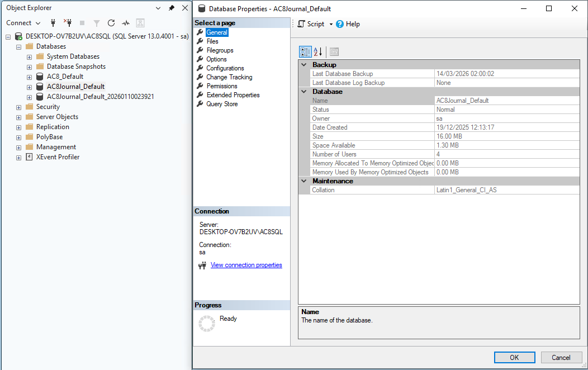Expand the AC8_Default database node
The width and height of the screenshot is (588, 370).
click(x=29, y=77)
